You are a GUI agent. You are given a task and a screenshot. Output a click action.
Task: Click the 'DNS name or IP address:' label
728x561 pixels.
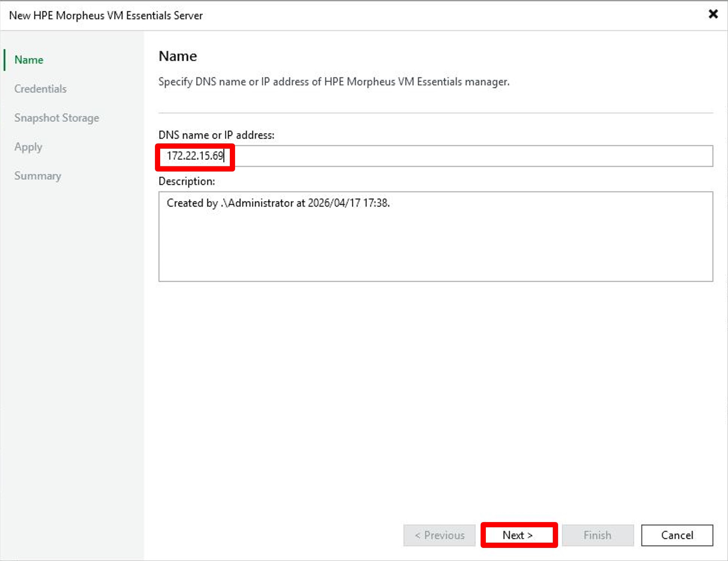pos(216,135)
